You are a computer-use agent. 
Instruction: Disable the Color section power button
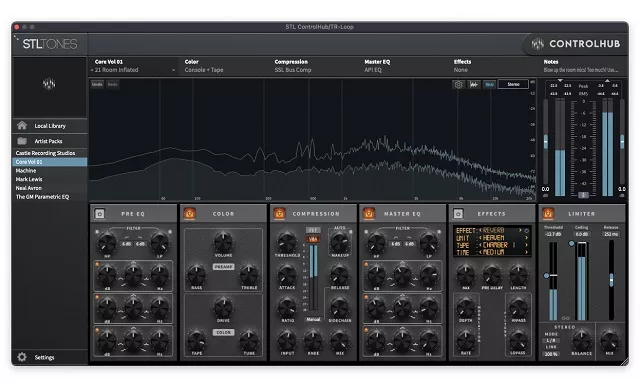(x=189, y=213)
